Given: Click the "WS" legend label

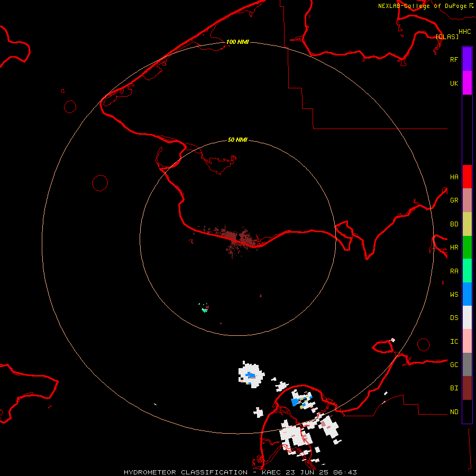Looking at the screenshot, I should click(454, 295).
